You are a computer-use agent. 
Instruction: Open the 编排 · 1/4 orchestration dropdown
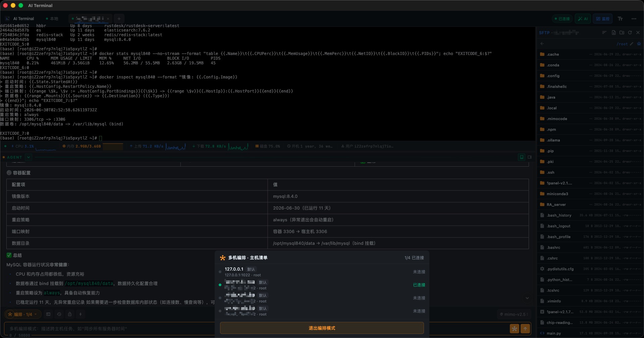pos(22,314)
